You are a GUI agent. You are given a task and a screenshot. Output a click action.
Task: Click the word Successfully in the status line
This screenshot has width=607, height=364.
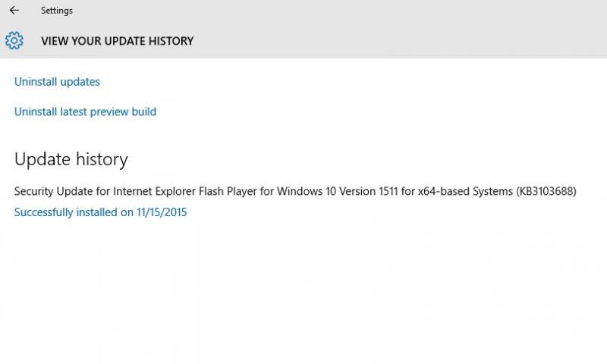click(46, 212)
